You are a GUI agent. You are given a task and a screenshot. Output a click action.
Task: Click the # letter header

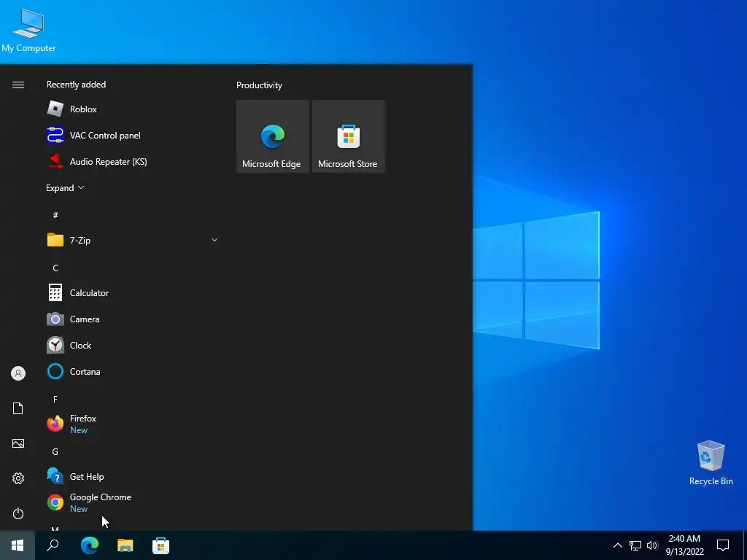[x=55, y=215]
